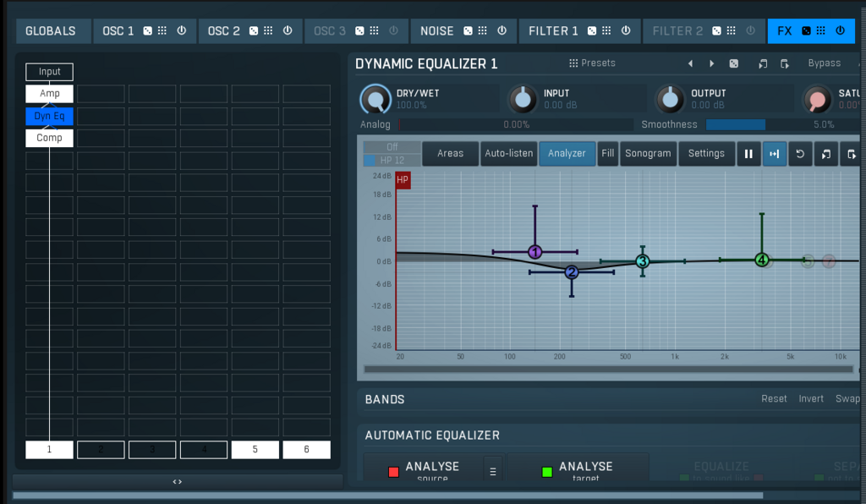Click the previous preset left arrow
This screenshot has height=504, width=866.
(x=690, y=63)
